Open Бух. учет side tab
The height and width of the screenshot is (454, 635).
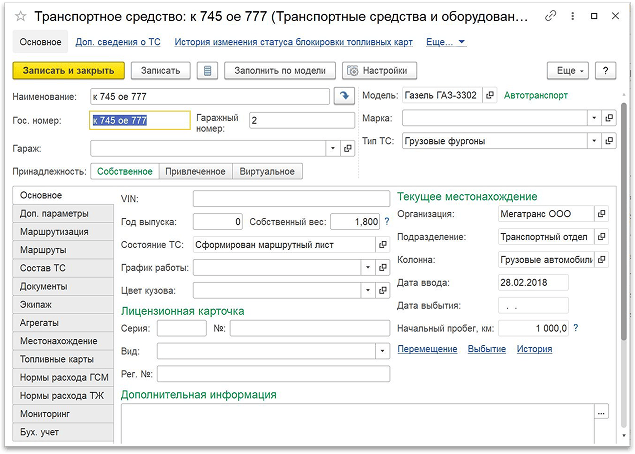pyautogui.click(x=63, y=432)
